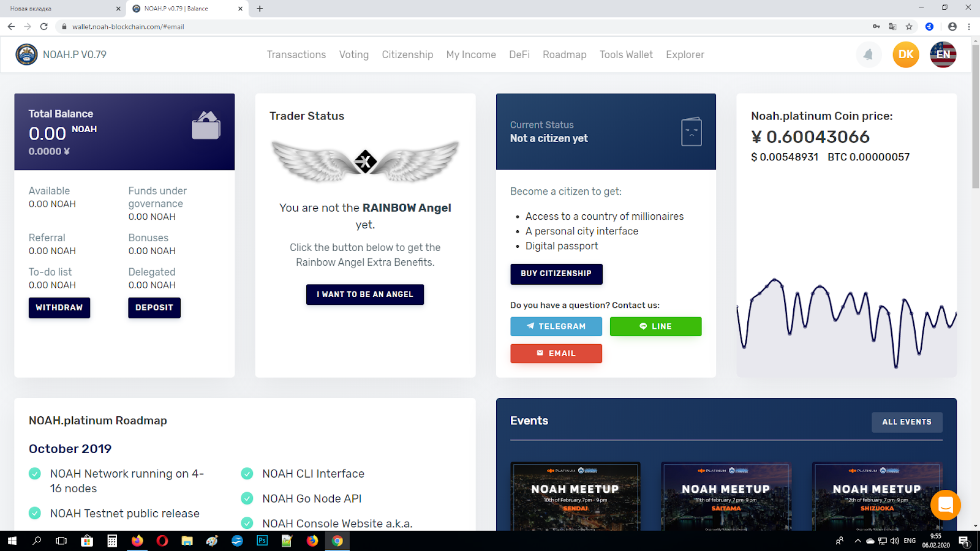Contact support via LINE button
This screenshot has width=980, height=551.
(655, 326)
